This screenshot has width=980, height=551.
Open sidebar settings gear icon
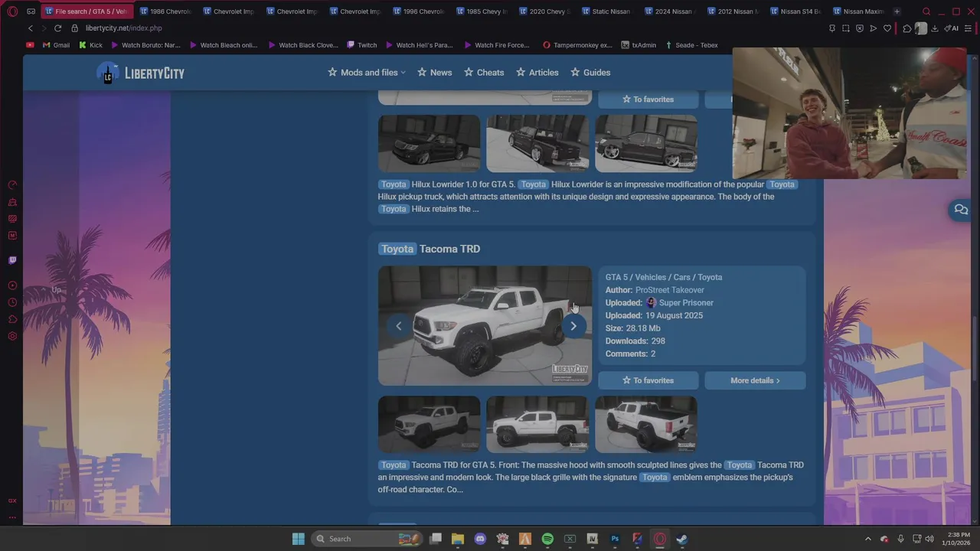click(x=12, y=336)
